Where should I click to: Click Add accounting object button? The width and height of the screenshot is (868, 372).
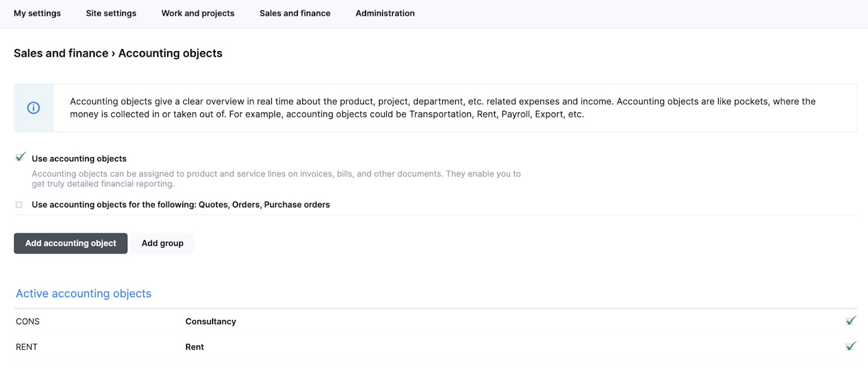click(71, 243)
